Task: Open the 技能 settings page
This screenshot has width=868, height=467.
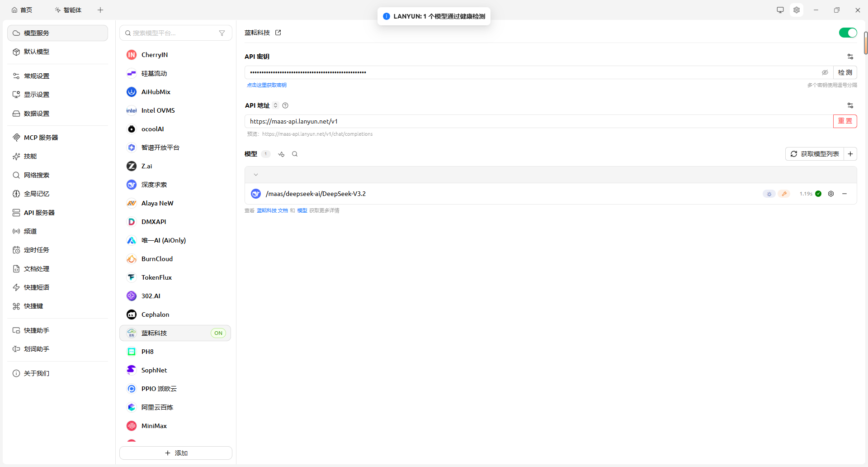Action: click(57, 156)
